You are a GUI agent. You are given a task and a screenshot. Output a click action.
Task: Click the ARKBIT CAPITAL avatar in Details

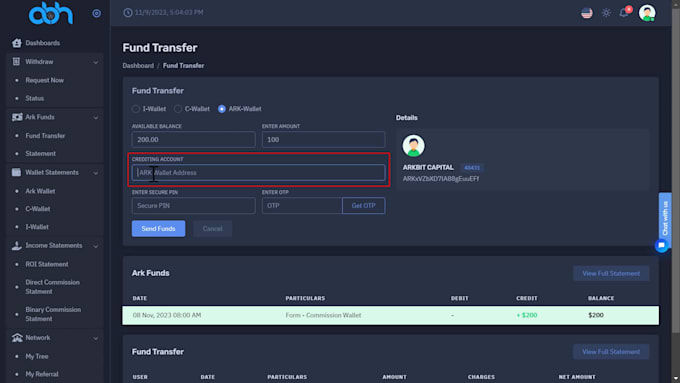pos(413,146)
